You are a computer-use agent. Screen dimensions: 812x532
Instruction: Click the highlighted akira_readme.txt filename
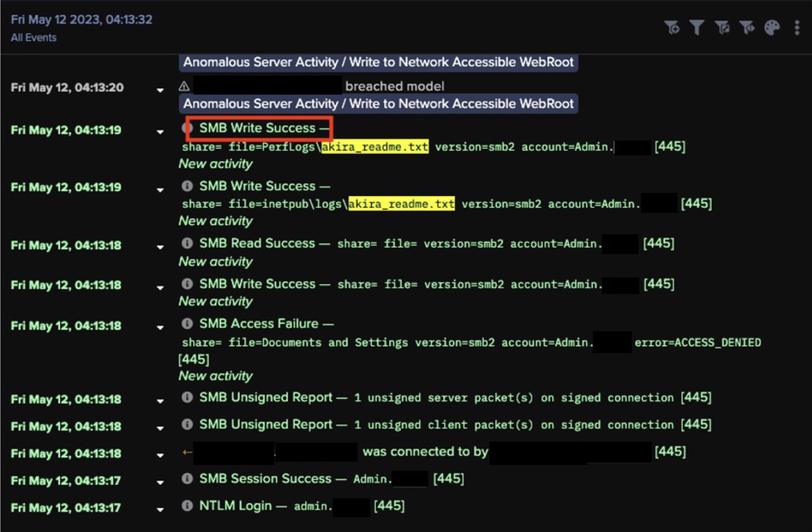tap(374, 147)
